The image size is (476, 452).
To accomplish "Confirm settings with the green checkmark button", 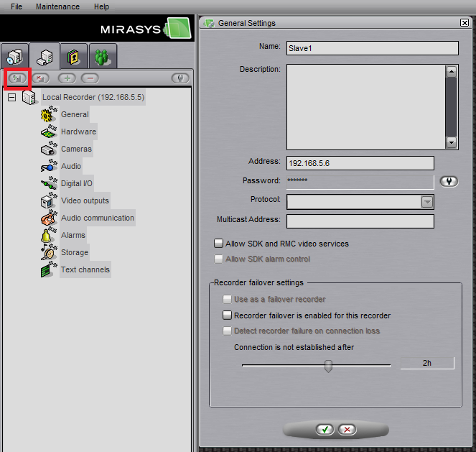I will tap(325, 429).
